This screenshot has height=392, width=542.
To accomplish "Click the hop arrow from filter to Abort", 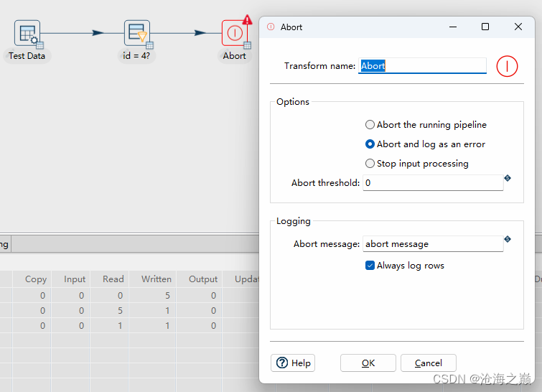I will [x=200, y=33].
